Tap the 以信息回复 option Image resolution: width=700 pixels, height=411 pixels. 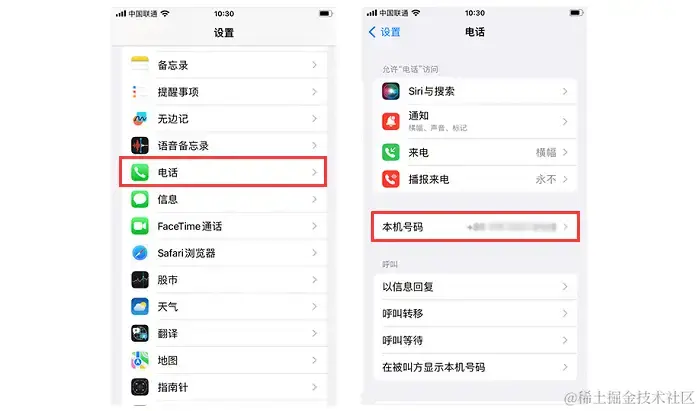(475, 287)
